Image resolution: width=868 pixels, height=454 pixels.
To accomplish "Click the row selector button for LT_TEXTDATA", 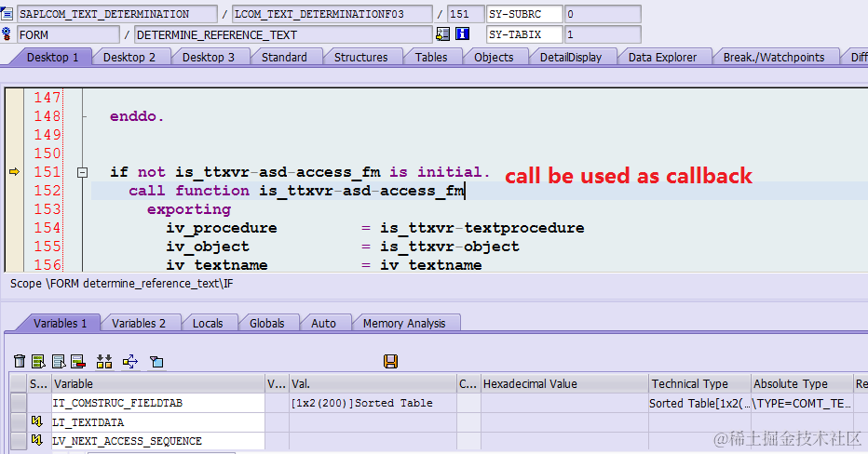I will pos(19,422).
